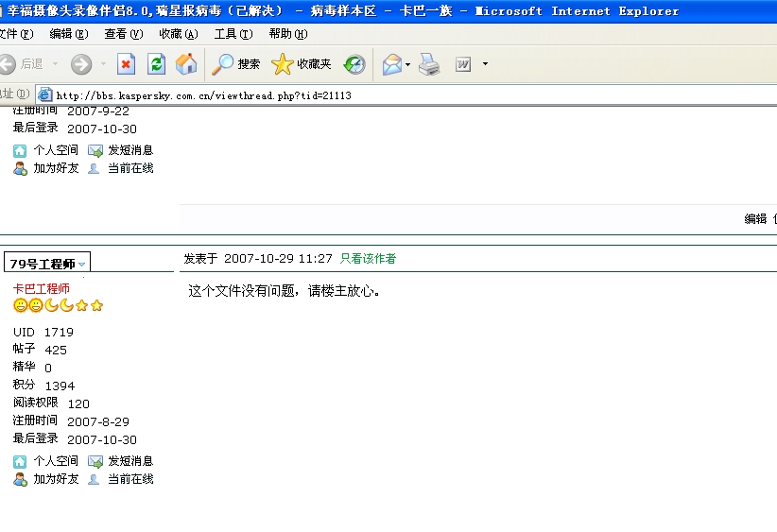
Task: Open the 收藏(A) menu
Action: coord(179,34)
